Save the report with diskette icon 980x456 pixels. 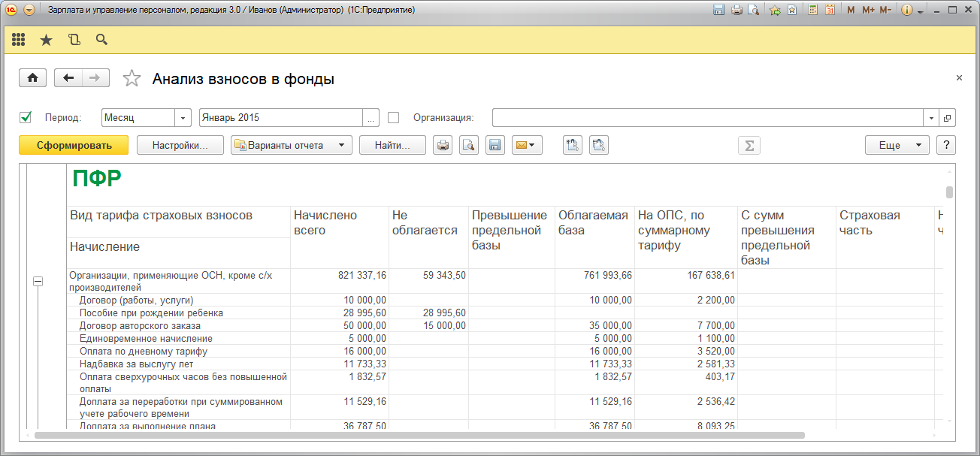[x=495, y=145]
